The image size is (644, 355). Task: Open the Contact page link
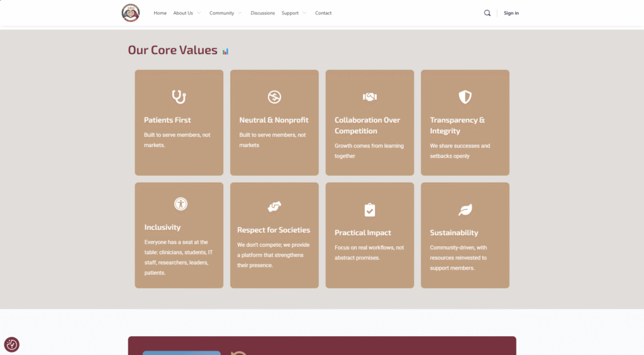[323, 13]
